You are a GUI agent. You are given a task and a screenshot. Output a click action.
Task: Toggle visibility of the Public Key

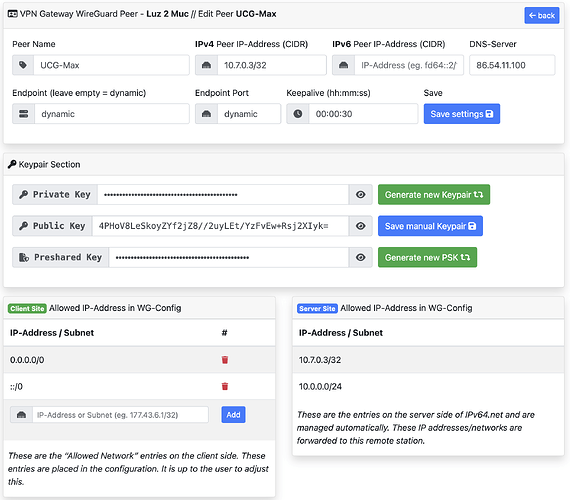(361, 226)
